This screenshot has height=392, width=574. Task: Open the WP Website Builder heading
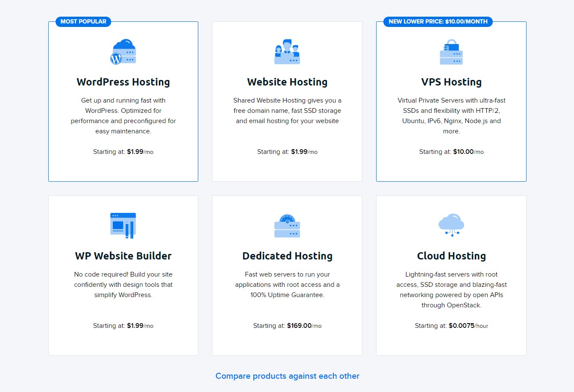click(123, 256)
